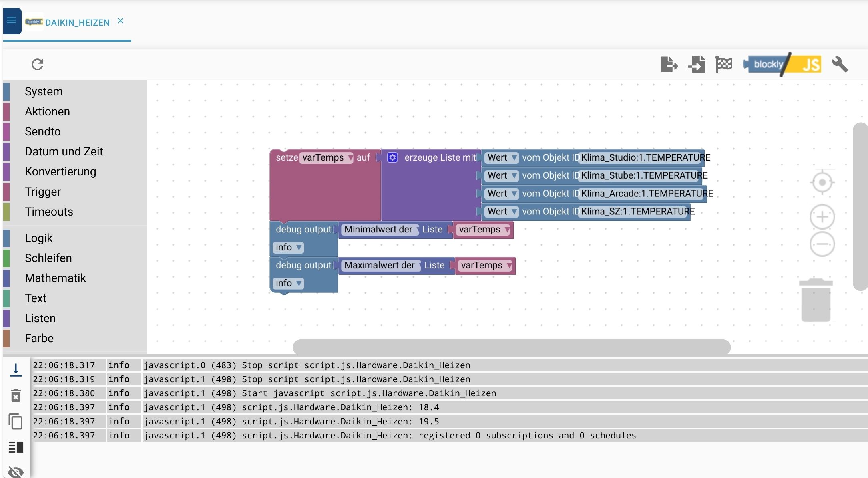
Task: Click the hamburger menu button
Action: 12,21
